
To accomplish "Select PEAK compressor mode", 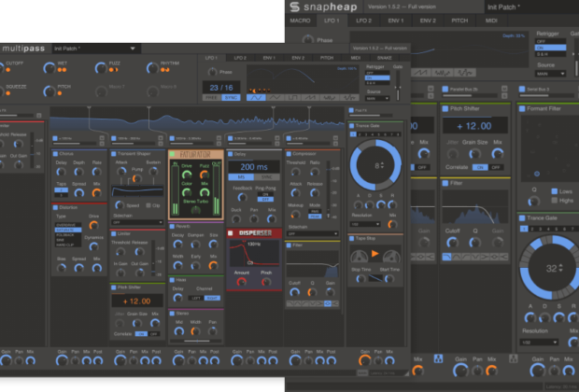I will click(315, 217).
